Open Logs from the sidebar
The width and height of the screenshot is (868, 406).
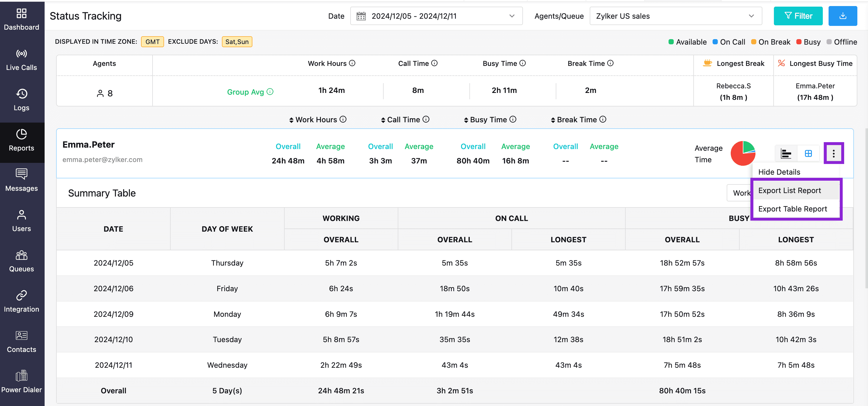(21, 100)
